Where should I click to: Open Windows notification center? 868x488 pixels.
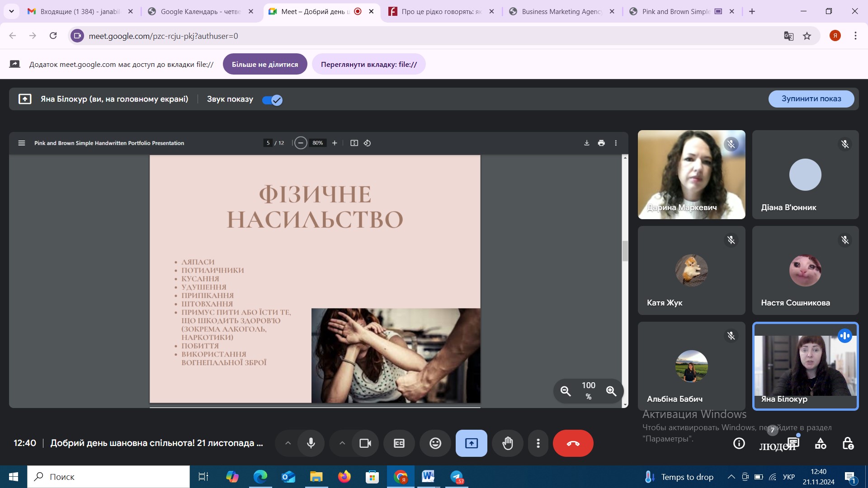[850, 477]
